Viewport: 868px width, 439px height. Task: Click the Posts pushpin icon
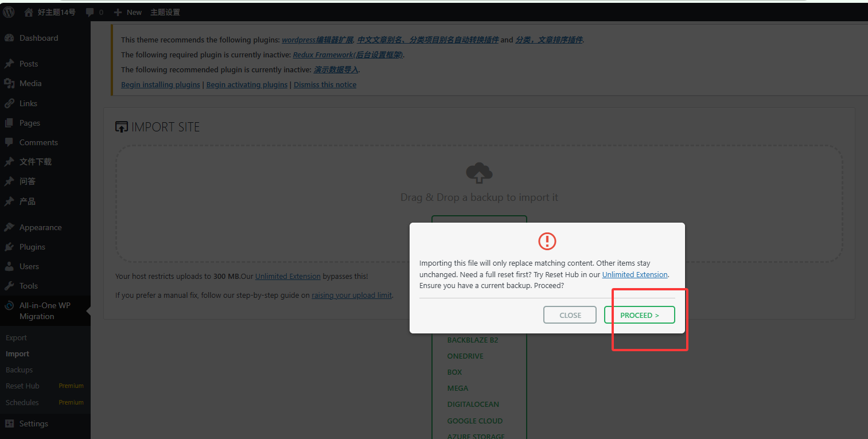coord(9,64)
